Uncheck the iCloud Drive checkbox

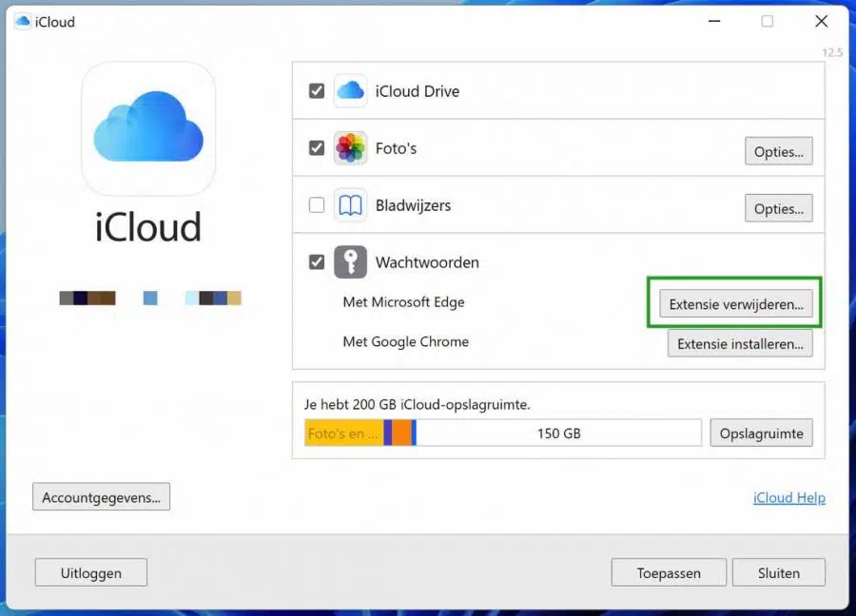coord(317,90)
